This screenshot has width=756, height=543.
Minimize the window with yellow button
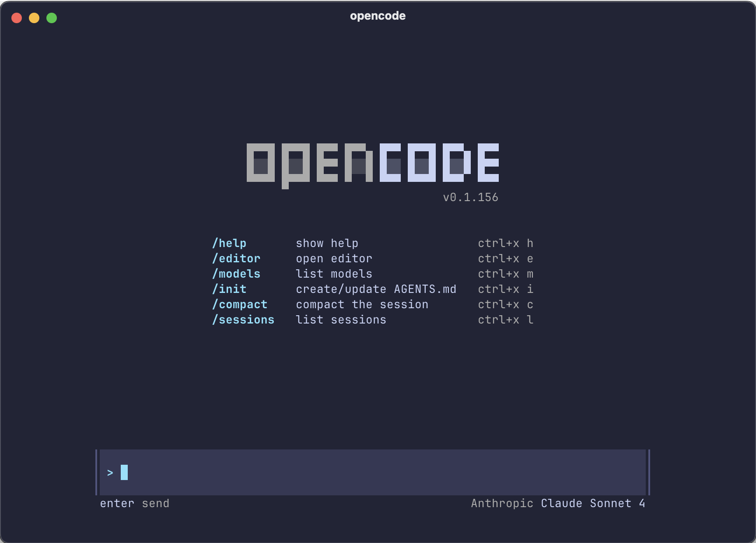click(34, 18)
